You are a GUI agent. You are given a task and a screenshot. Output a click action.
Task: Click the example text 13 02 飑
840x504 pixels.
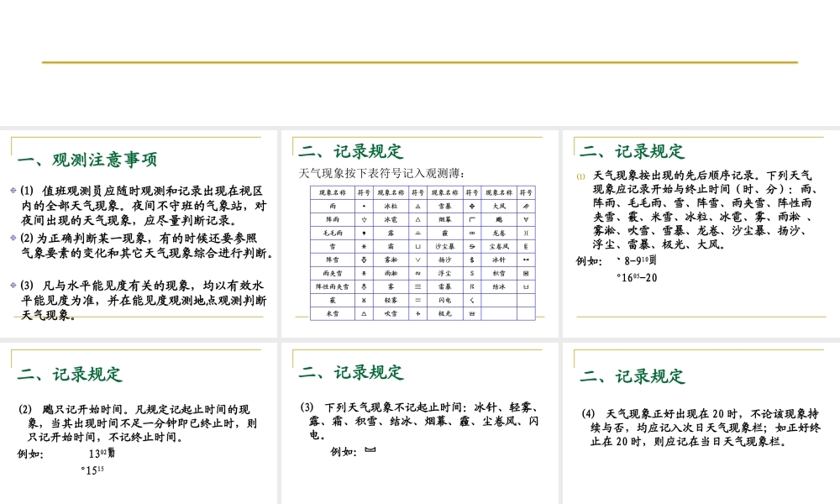click(x=101, y=452)
